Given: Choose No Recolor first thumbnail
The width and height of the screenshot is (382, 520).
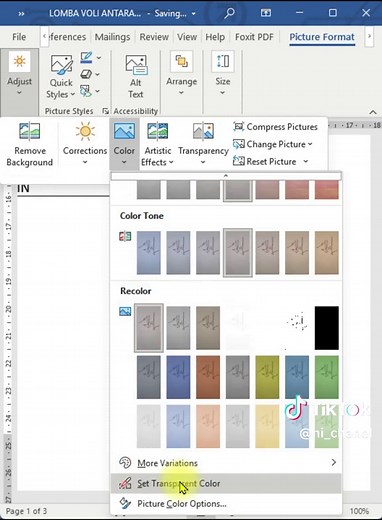Looking at the screenshot, I should coord(149,328).
